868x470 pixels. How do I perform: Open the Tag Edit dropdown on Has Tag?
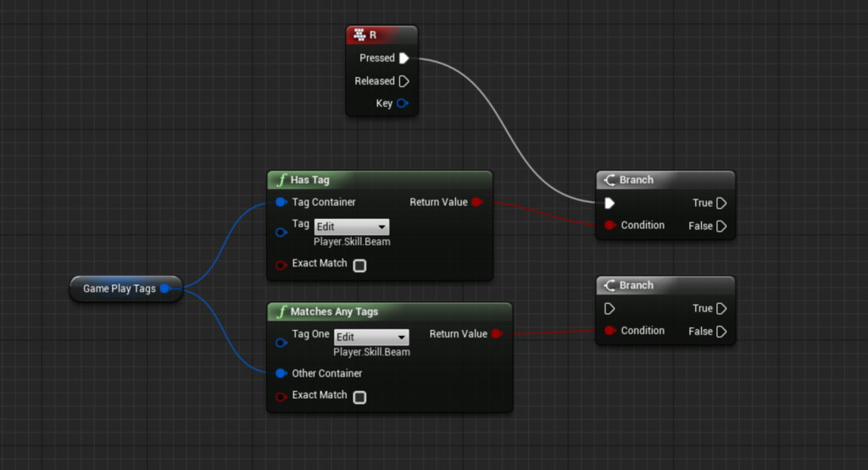click(352, 227)
